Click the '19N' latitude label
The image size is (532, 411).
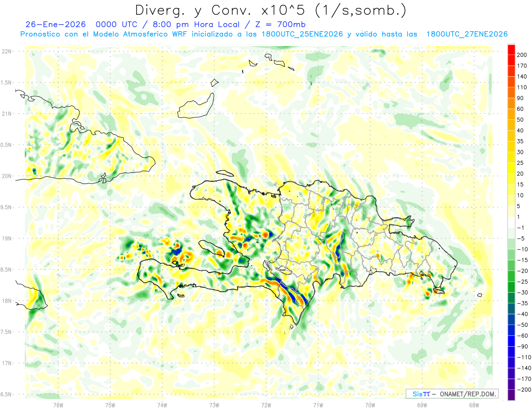click(x=7, y=238)
